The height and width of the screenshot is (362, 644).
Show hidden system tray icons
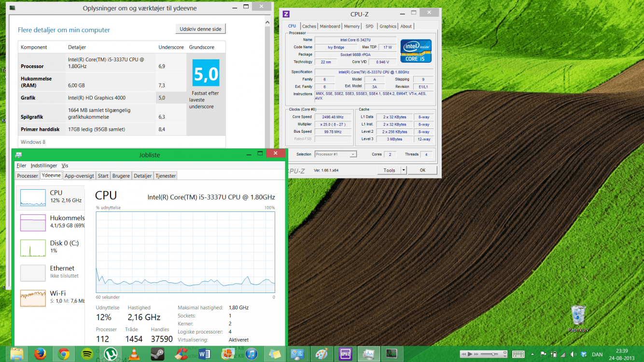pos(533,354)
